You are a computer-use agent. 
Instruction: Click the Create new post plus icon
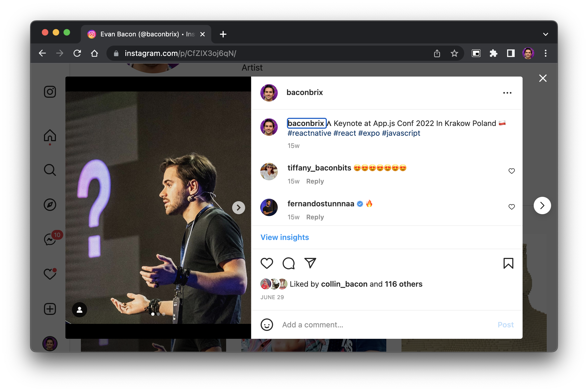point(50,309)
